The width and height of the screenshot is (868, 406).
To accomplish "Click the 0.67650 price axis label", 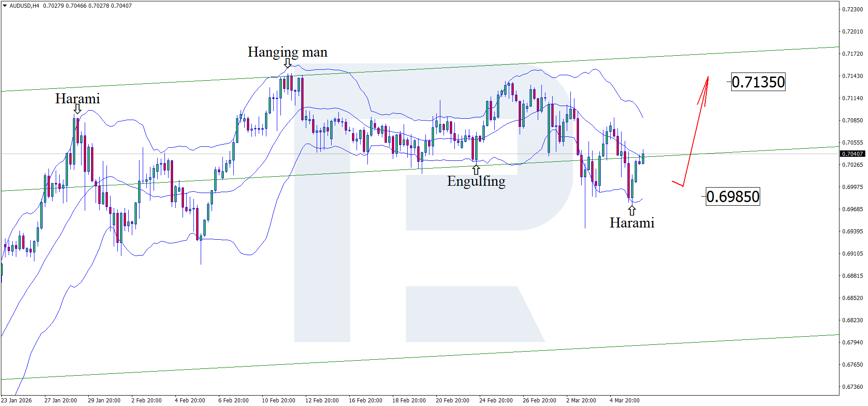I will (852, 365).
